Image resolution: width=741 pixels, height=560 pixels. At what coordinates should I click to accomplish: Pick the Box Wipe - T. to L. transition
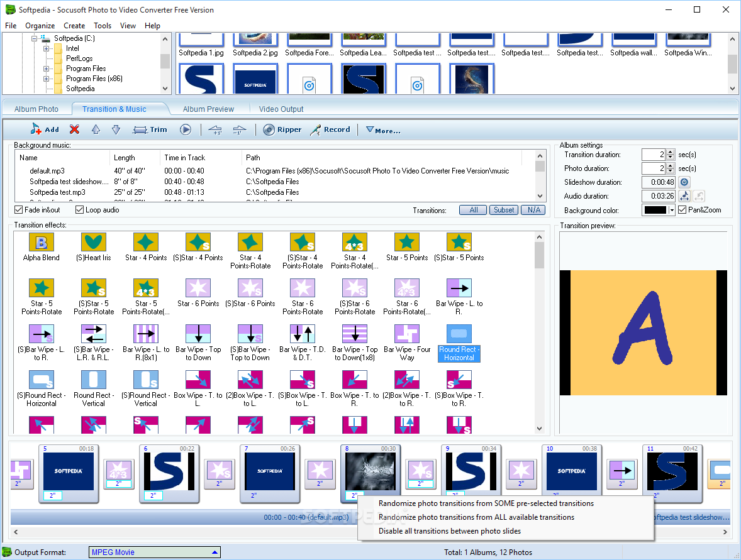(x=198, y=388)
